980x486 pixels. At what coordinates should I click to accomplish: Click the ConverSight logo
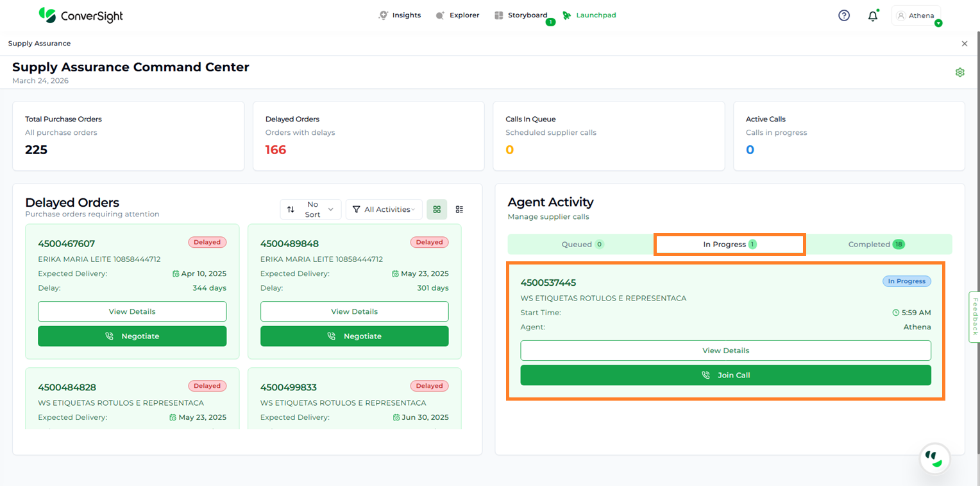point(81,15)
